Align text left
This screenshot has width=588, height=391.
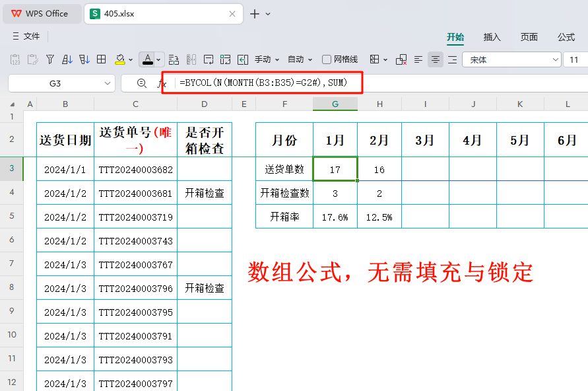pyautogui.click(x=418, y=59)
